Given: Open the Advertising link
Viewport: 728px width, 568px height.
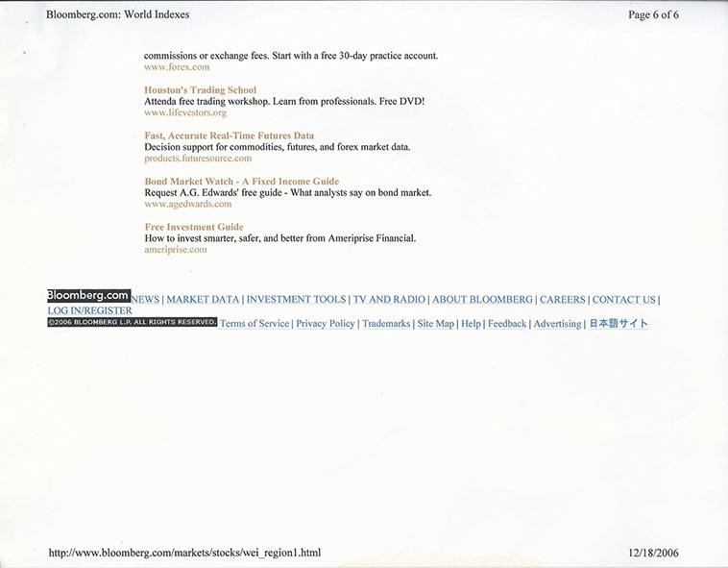Looking at the screenshot, I should click(x=557, y=324).
